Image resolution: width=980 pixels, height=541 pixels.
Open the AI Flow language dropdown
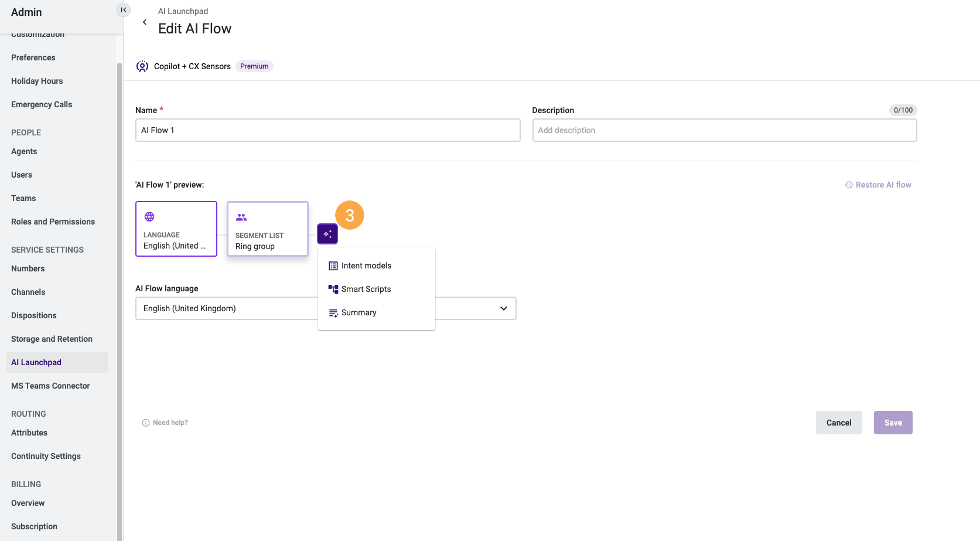click(503, 308)
